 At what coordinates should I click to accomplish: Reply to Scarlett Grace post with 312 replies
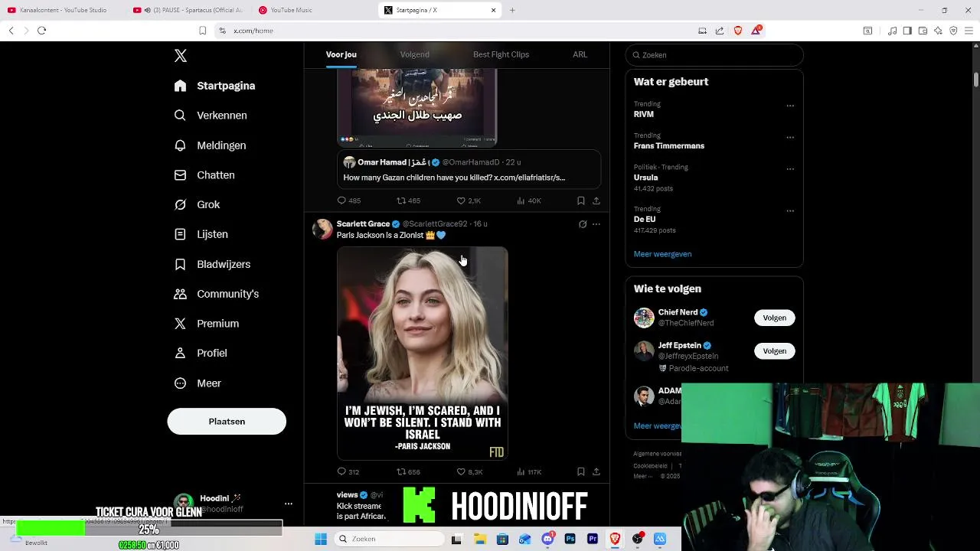(348, 471)
